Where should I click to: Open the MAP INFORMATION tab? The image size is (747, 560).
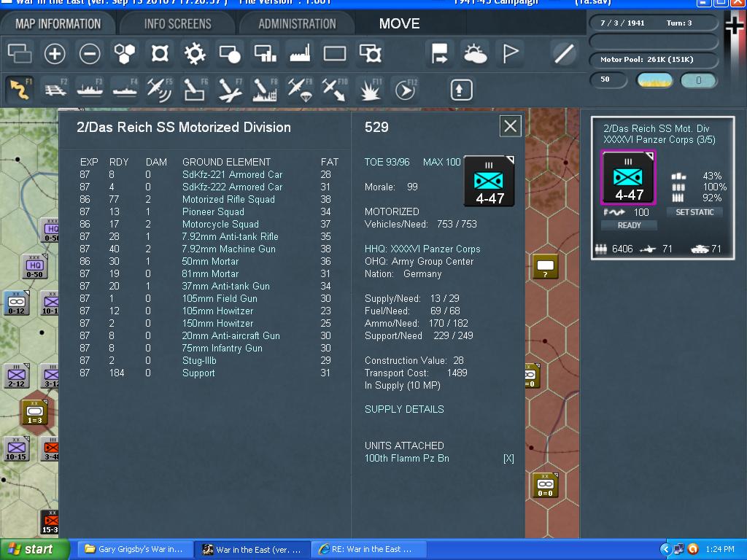click(58, 23)
